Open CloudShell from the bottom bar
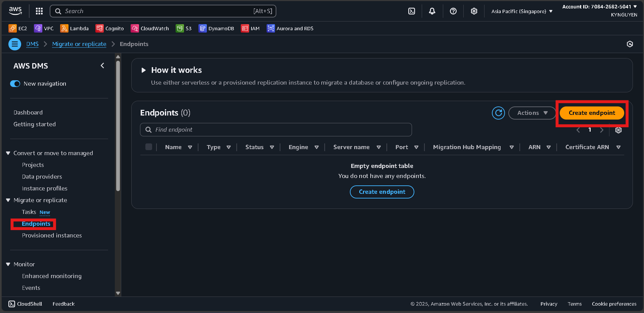Screen dimensions: 644x313 (x=25, y=304)
